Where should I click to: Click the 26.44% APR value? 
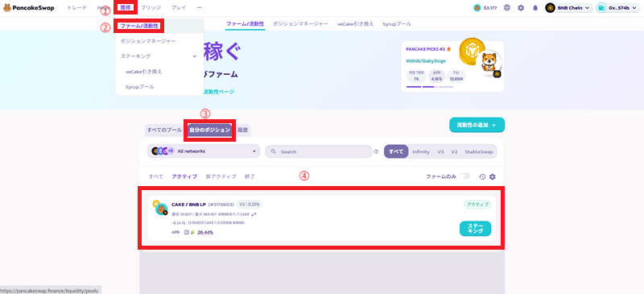point(205,233)
